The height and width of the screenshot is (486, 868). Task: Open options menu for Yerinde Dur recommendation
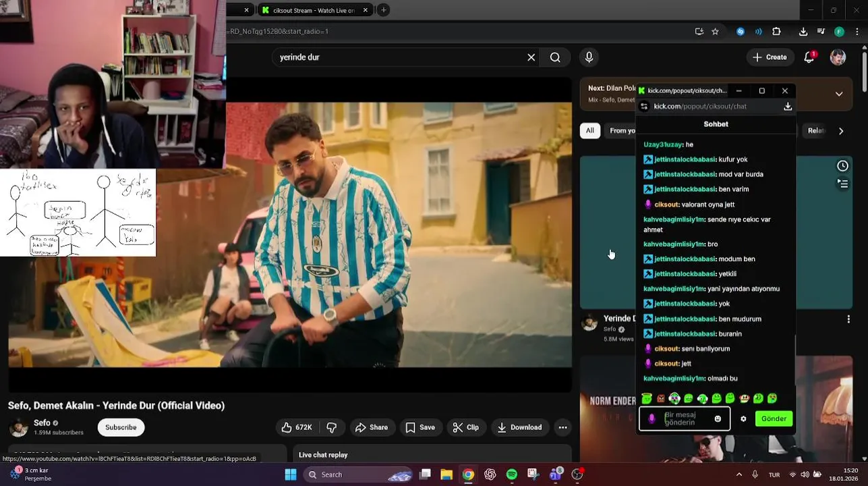[848, 319]
